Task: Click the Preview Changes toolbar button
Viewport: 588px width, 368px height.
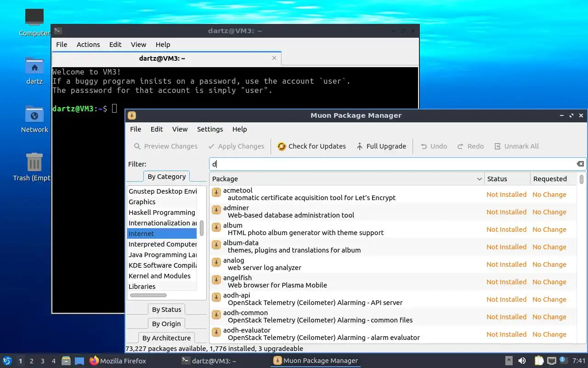Action: (165, 146)
